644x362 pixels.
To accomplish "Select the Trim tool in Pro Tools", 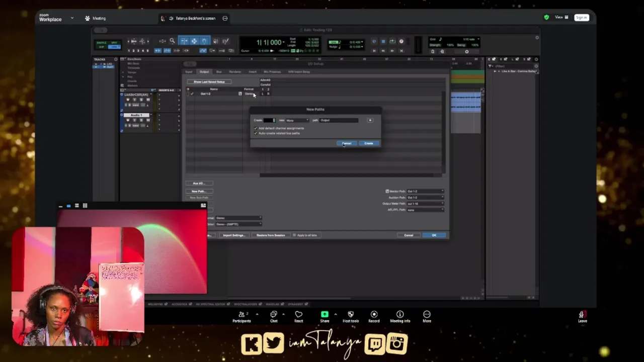I will point(185,41).
